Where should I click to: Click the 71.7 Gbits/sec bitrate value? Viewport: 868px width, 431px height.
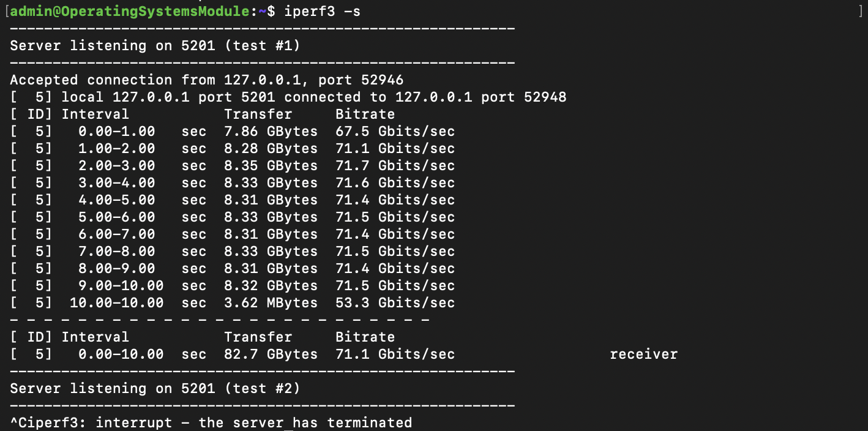tap(395, 166)
